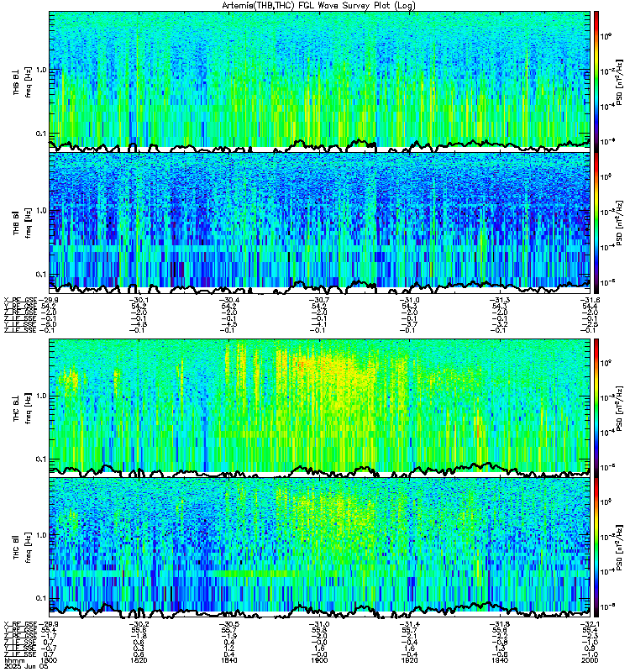
Task: Click the X_RE_GSE value '-31.4'
Action: click(x=409, y=624)
